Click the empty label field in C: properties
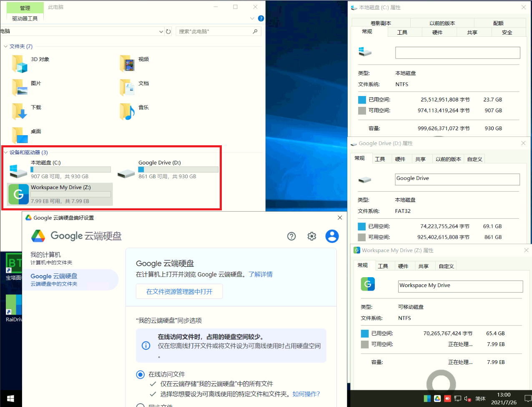 click(x=458, y=53)
